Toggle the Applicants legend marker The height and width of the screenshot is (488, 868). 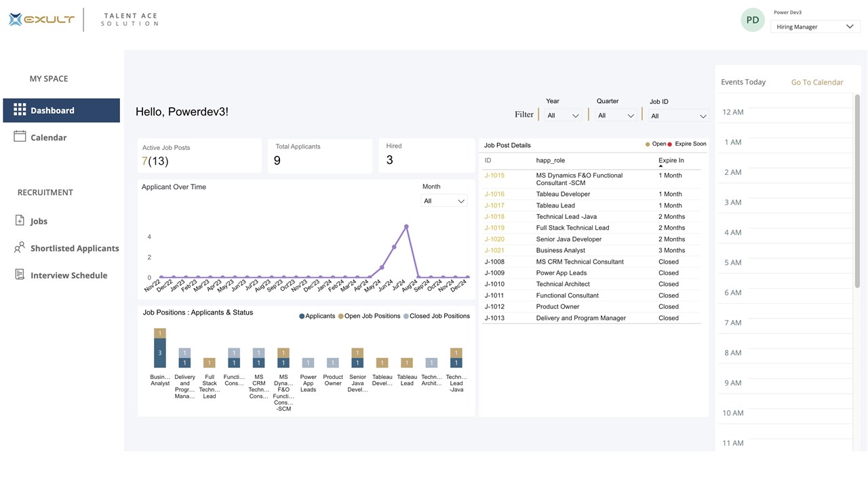302,316
